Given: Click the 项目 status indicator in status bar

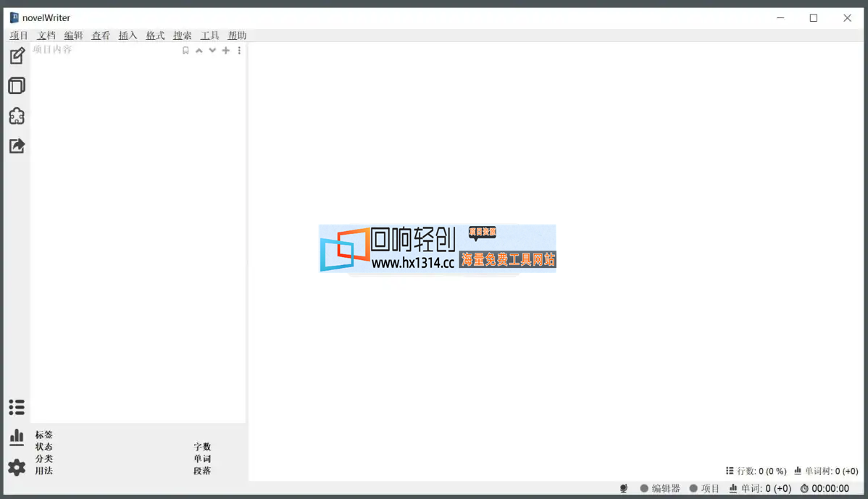Looking at the screenshot, I should coord(704,488).
